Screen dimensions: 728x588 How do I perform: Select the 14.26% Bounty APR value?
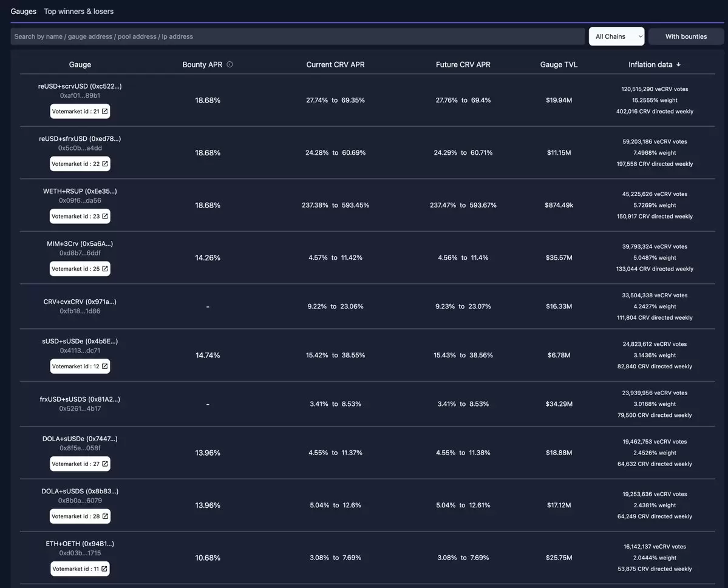(x=208, y=257)
